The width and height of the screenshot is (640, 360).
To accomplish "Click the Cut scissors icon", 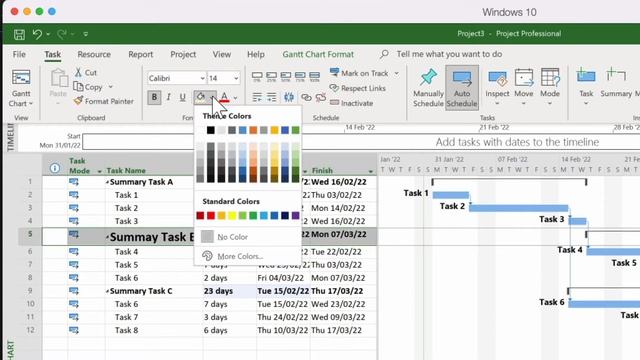I will [78, 73].
